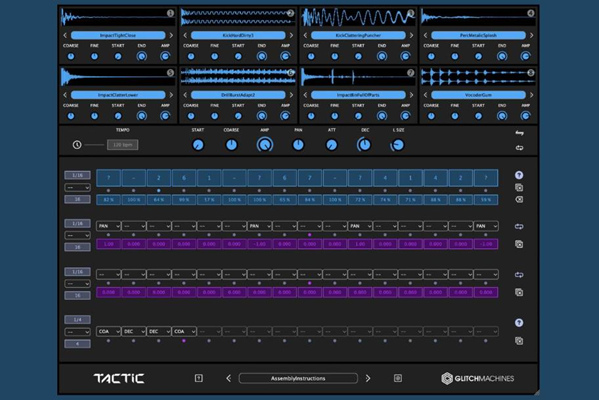Adjust the global ATT knob
Image resolution: width=599 pixels, height=400 pixels.
[x=332, y=145]
